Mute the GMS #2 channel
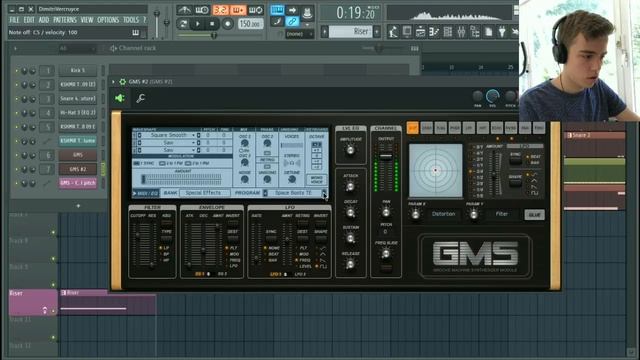This screenshot has height=360, width=640. [x=17, y=169]
